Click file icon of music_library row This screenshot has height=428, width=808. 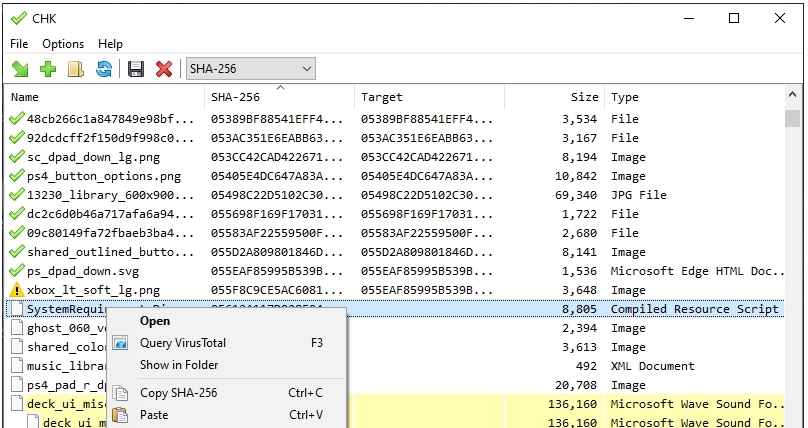point(17,366)
